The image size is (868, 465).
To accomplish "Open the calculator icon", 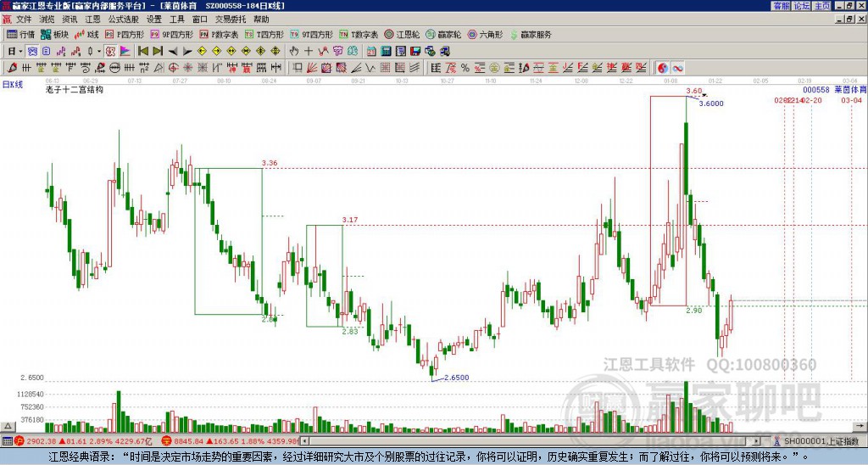I will coord(386,51).
